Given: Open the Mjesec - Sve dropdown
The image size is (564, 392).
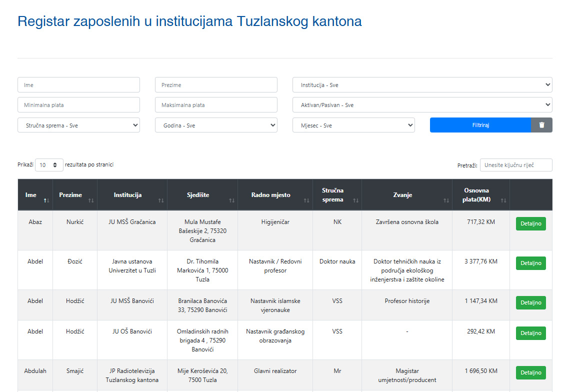Looking at the screenshot, I should [353, 125].
